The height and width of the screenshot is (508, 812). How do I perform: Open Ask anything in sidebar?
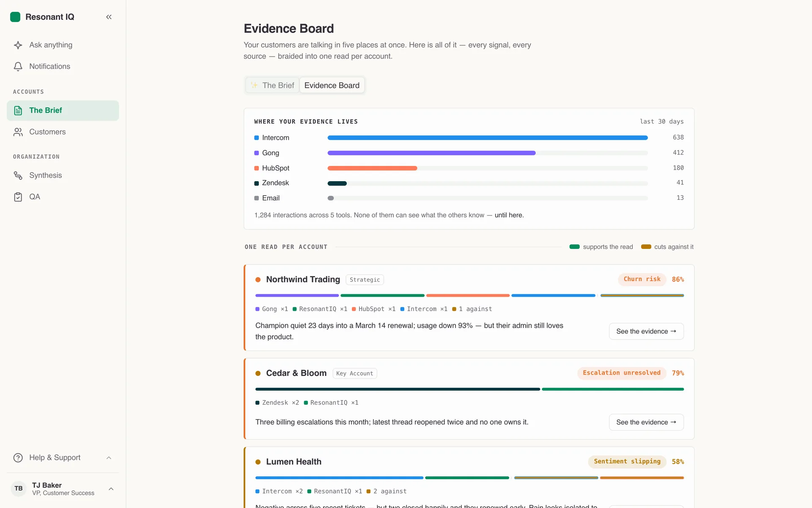(x=63, y=45)
